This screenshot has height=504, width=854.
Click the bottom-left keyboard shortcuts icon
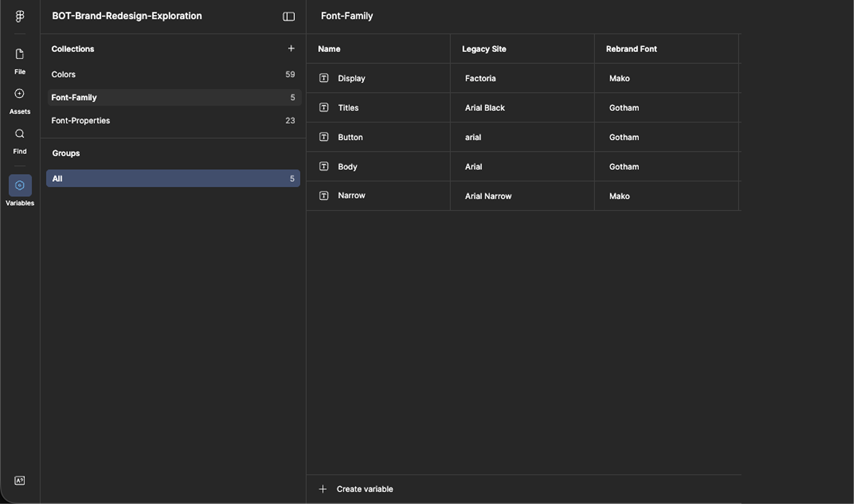pos(20,481)
